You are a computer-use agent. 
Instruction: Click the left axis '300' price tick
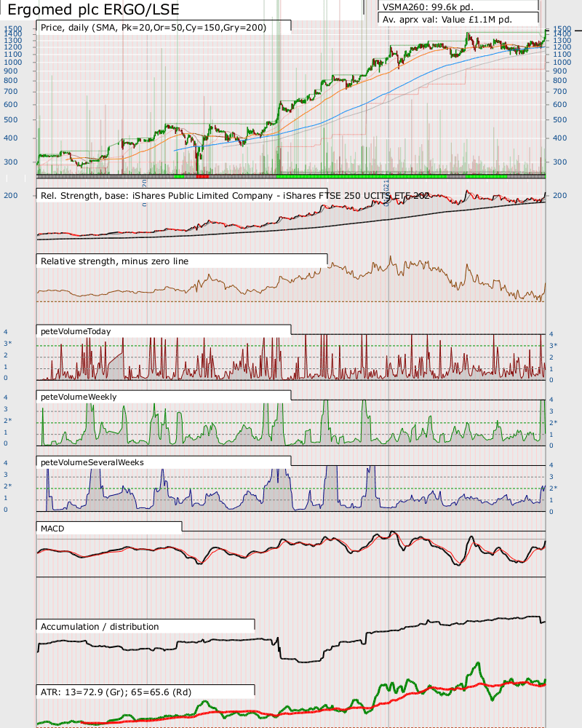(x=11, y=162)
